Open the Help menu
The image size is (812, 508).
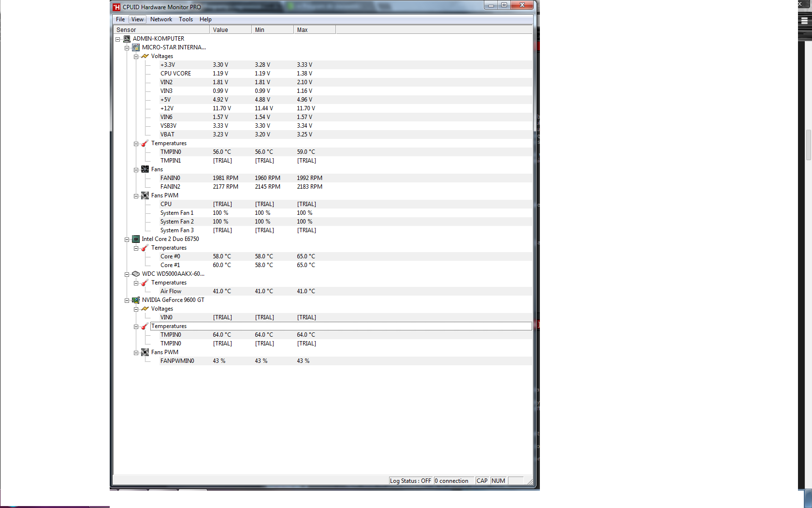(205, 19)
